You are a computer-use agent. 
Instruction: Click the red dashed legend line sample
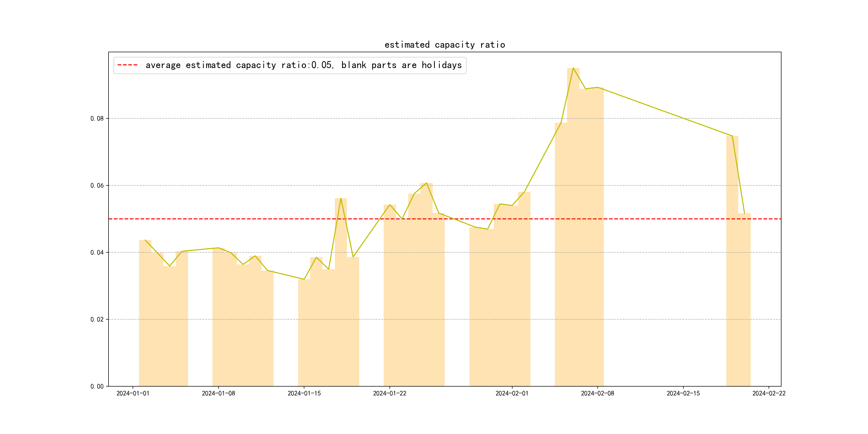(x=127, y=65)
